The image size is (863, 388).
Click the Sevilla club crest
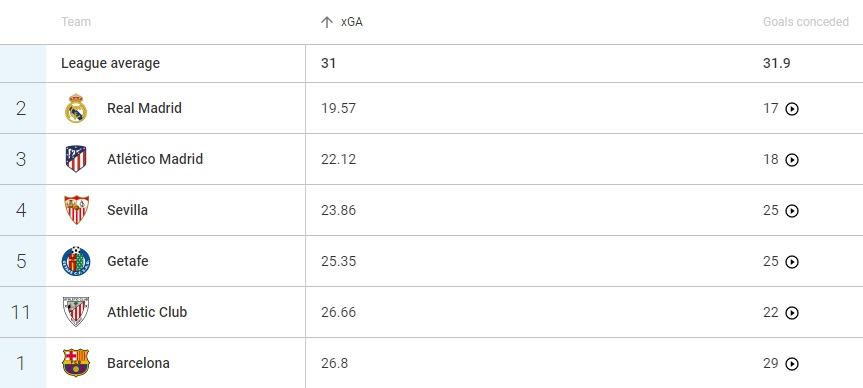tap(76, 210)
